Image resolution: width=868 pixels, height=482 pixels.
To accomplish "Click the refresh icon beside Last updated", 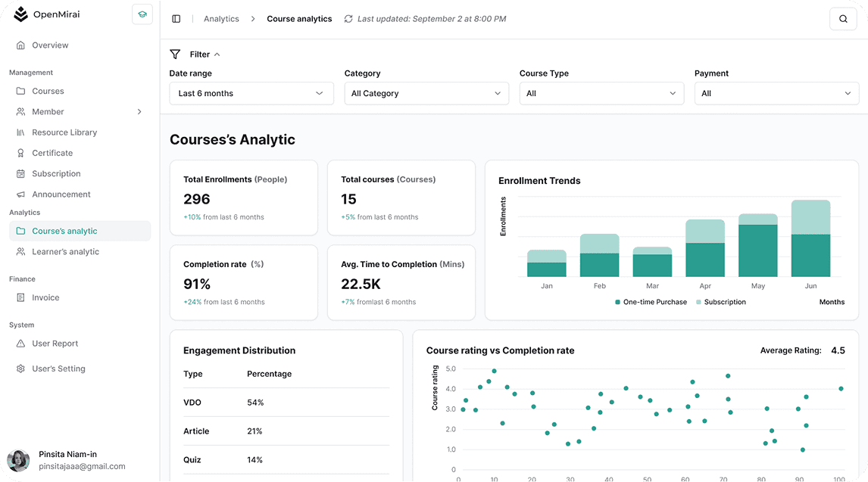I will [x=348, y=19].
